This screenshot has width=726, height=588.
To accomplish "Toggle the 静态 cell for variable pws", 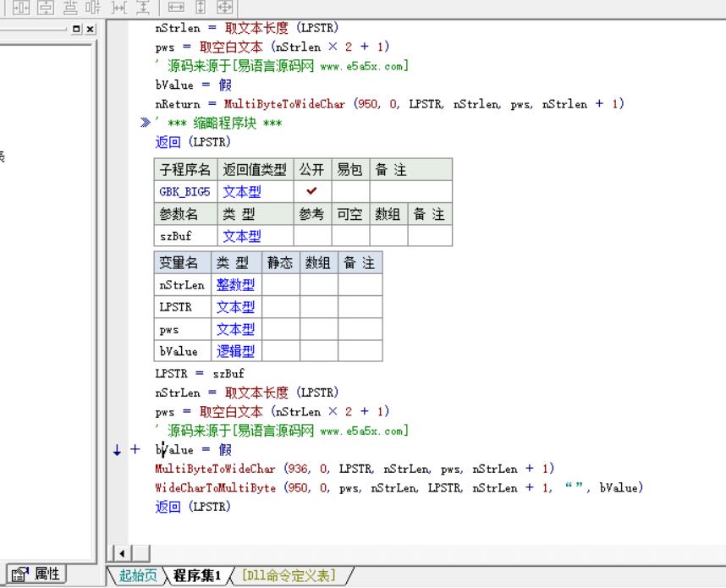I will [281, 329].
